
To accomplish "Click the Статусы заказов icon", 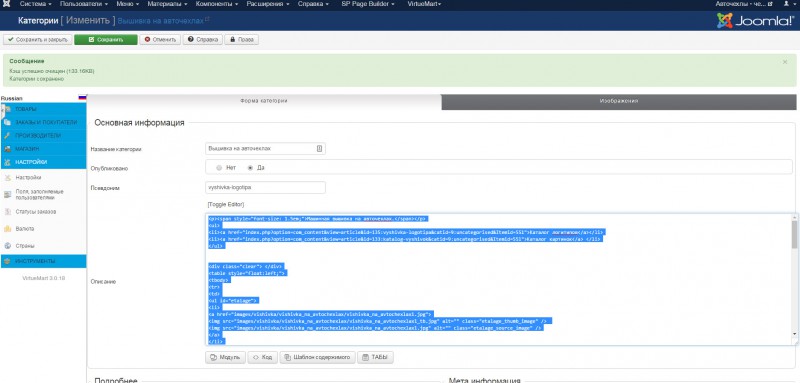I will 7,212.
